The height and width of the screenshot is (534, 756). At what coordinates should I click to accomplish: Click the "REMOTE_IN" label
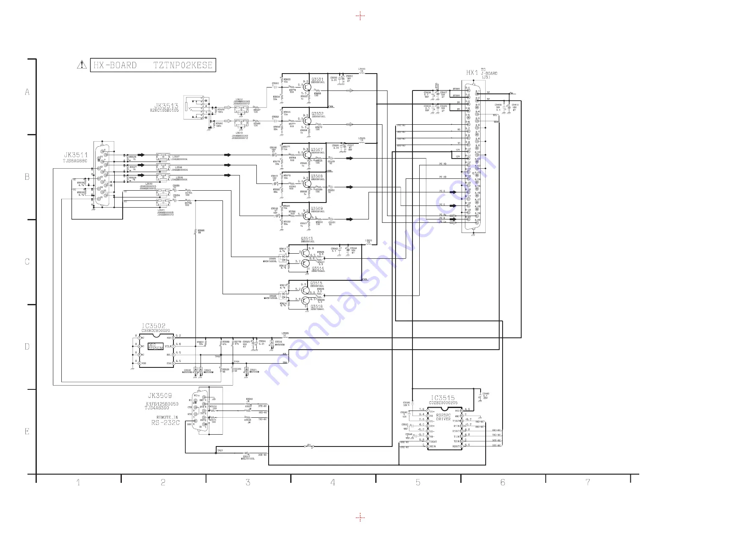tap(168, 417)
